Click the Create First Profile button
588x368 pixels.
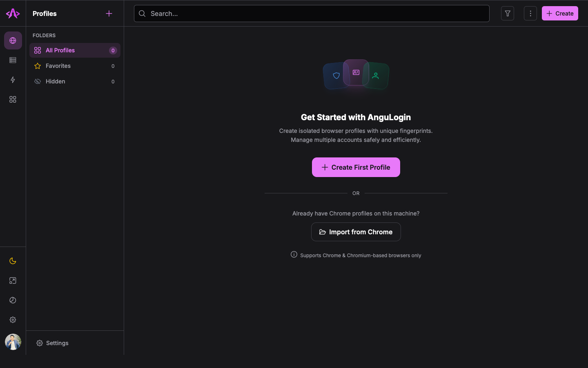click(356, 167)
